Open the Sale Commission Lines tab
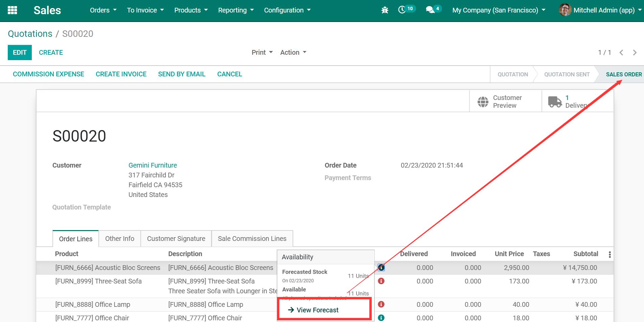The height and width of the screenshot is (322, 644). 252,239
